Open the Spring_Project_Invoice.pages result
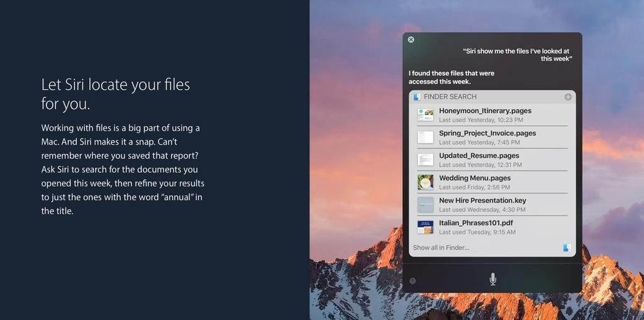 point(487,133)
